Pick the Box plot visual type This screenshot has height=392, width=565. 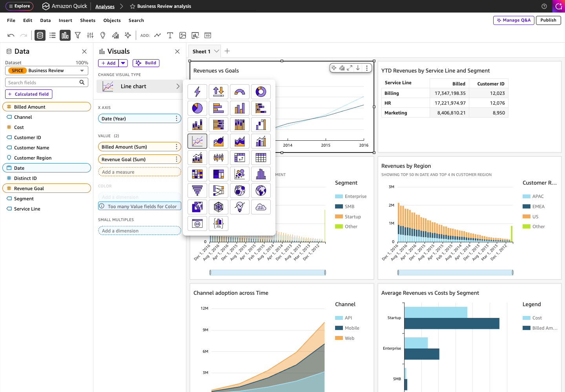pyautogui.click(x=219, y=158)
